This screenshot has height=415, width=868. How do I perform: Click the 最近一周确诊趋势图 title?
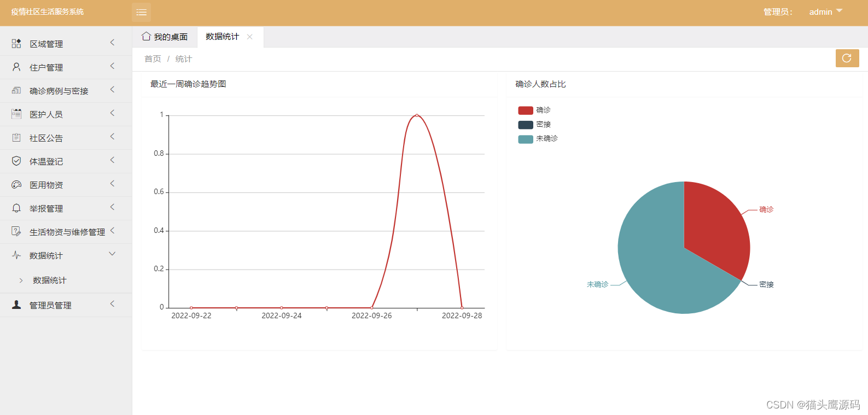point(188,84)
